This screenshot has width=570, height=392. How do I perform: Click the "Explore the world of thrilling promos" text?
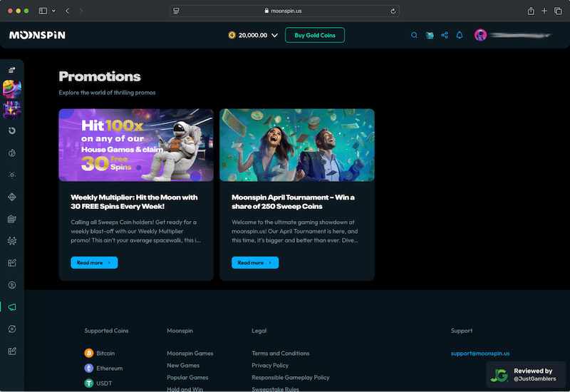click(108, 93)
